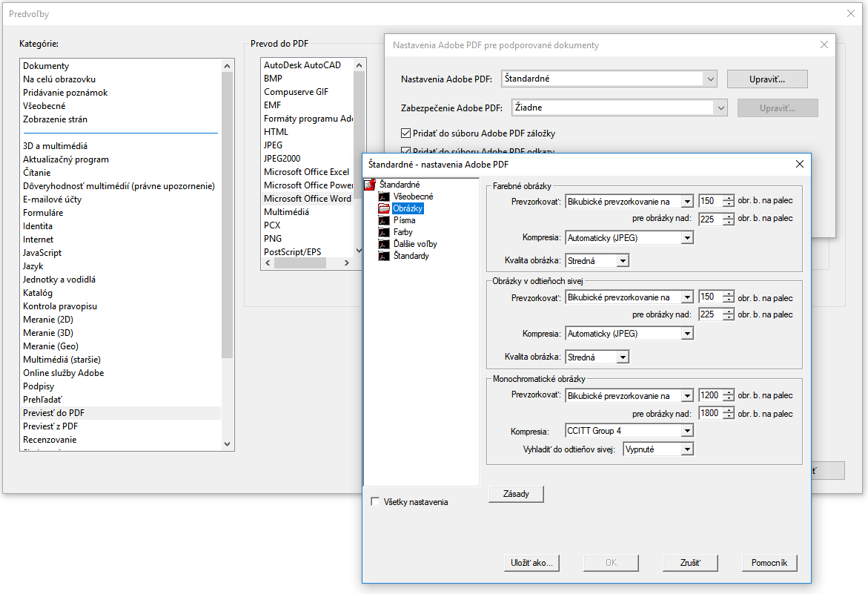This screenshot has width=868, height=594.
Task: Open Nastavenia Adobe PDF dropdown
Action: [x=711, y=79]
